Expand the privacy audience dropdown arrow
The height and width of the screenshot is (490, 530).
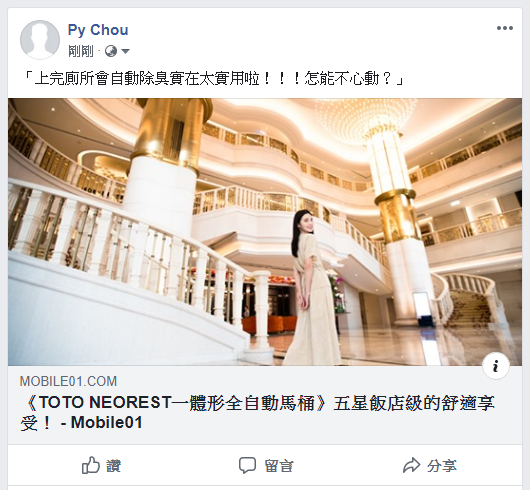coord(125,51)
